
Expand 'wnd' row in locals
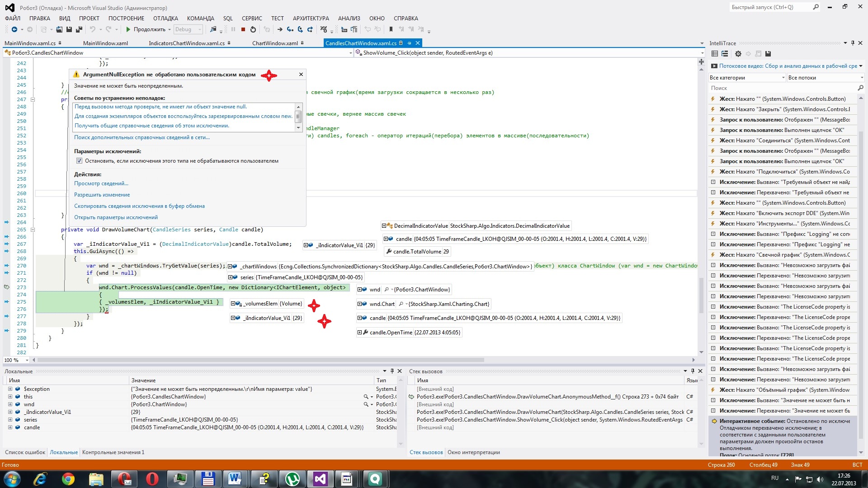coord(10,404)
